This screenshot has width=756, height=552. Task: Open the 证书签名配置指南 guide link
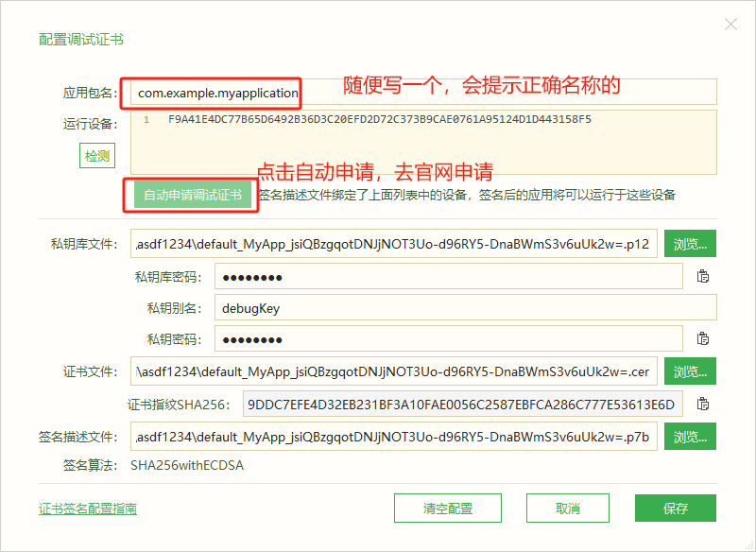click(86, 508)
